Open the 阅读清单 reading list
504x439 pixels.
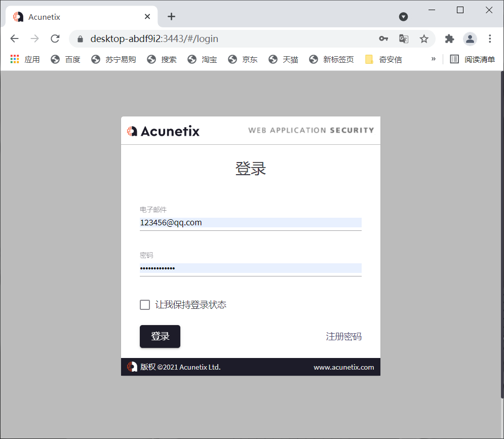[472, 59]
